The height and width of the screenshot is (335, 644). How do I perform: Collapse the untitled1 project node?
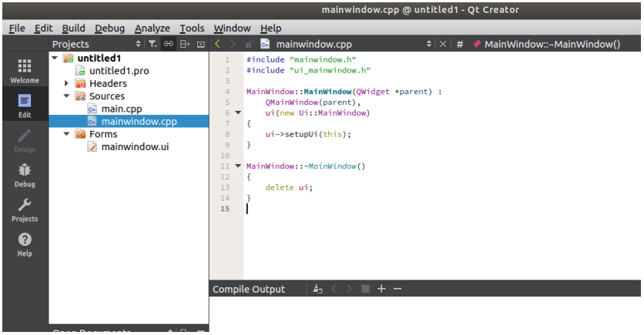(x=55, y=59)
